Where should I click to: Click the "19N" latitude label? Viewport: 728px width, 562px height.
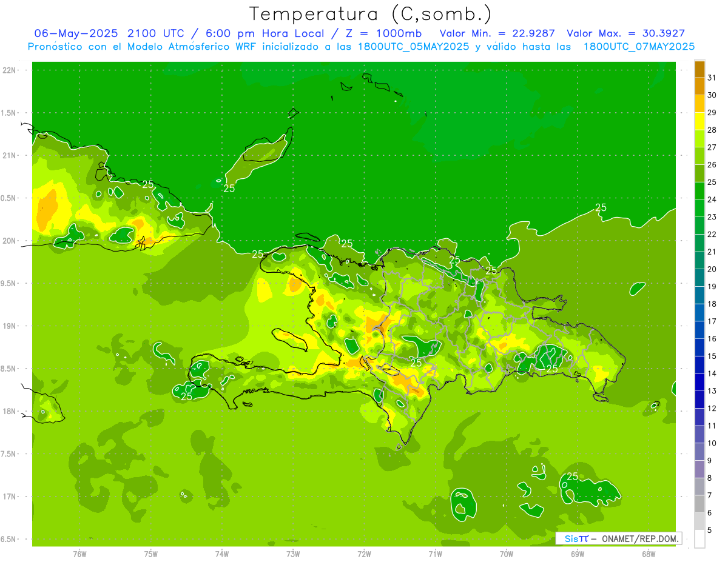coord(10,326)
